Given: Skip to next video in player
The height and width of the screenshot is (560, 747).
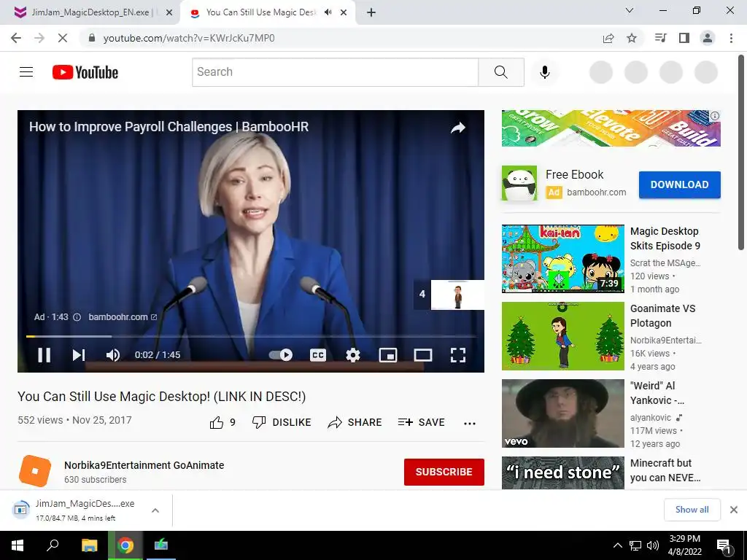Looking at the screenshot, I should coord(79,355).
